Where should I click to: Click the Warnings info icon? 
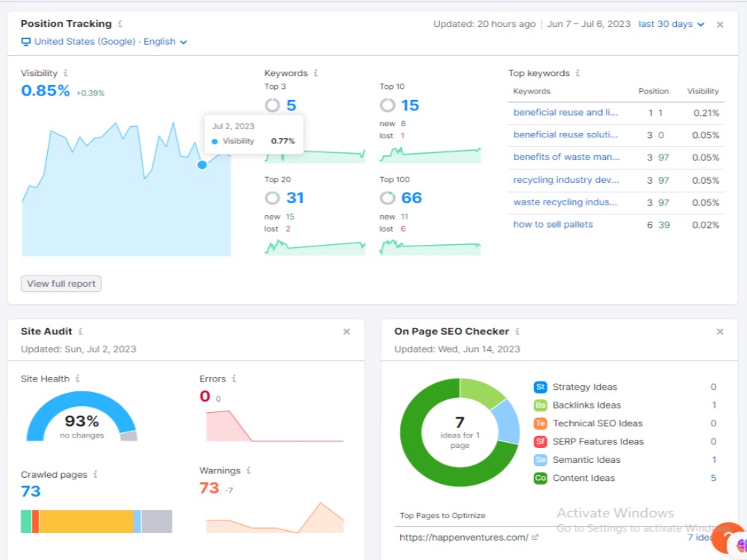coord(248,471)
